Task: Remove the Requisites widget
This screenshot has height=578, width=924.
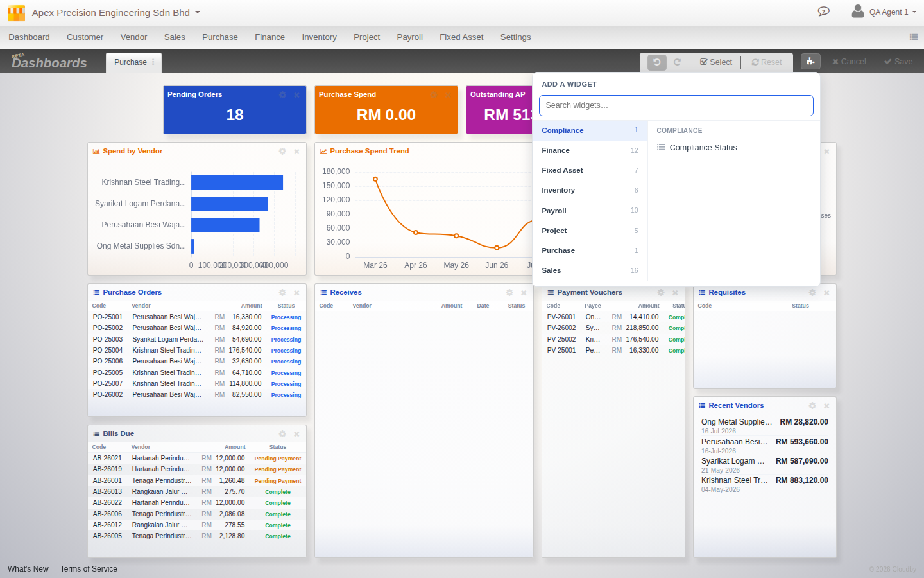Action: [x=826, y=293]
